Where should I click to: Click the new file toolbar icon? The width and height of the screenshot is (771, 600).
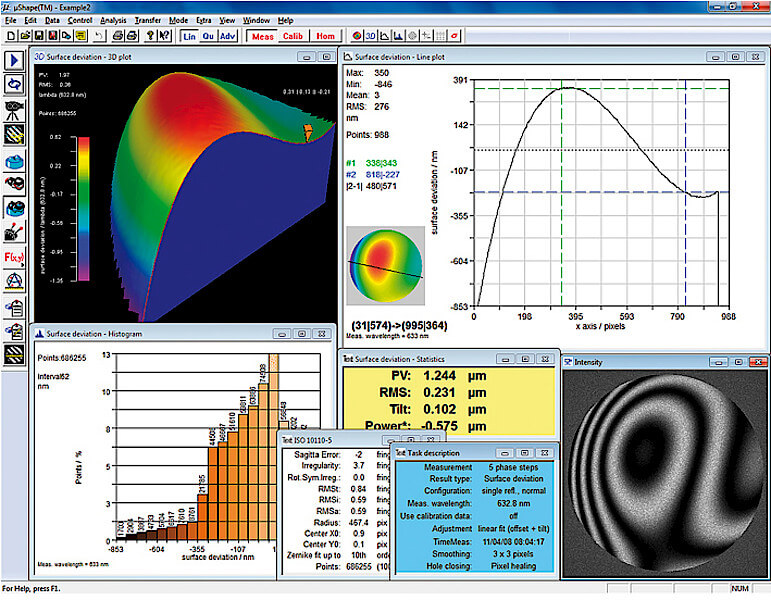click(8, 36)
